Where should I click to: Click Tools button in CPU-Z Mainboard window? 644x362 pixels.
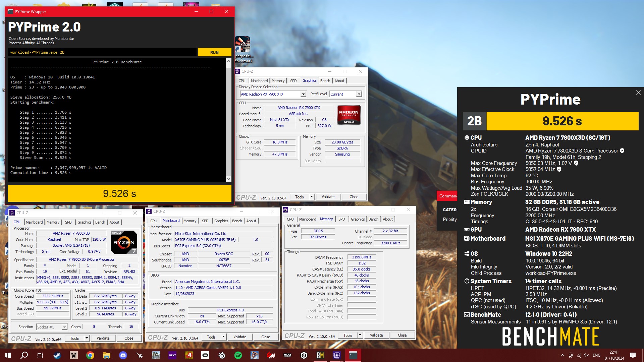pos(211,337)
